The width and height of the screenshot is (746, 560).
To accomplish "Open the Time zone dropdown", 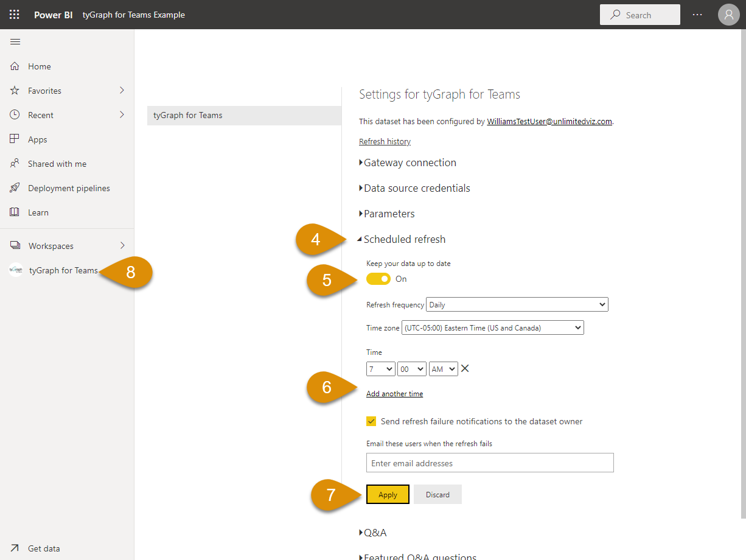I will (x=492, y=327).
